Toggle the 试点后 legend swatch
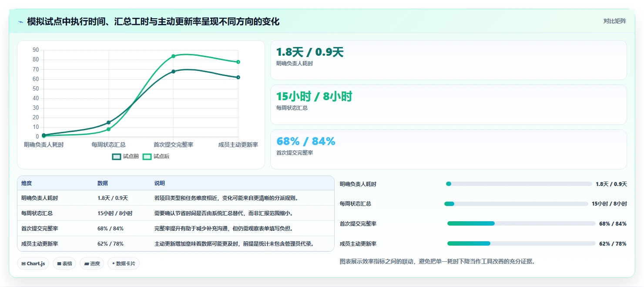 tap(147, 157)
